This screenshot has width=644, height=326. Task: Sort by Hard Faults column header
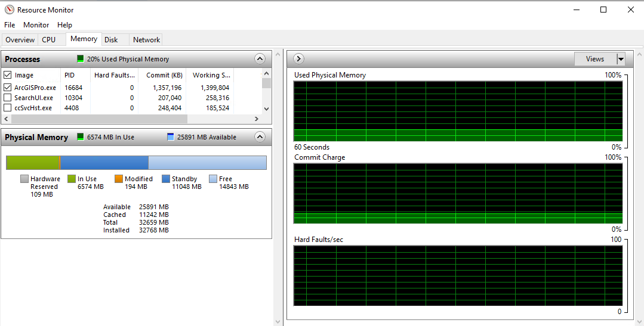pyautogui.click(x=114, y=75)
